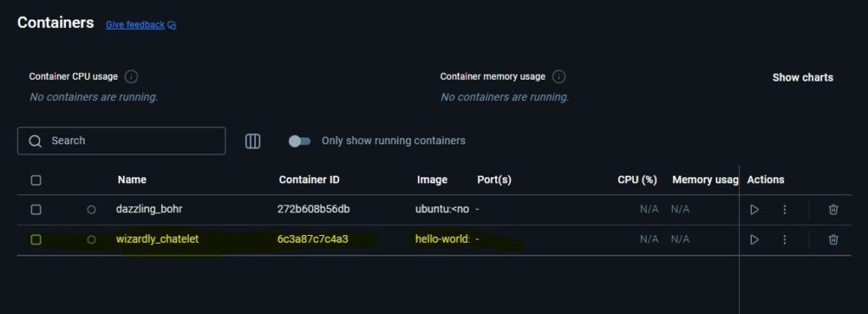Delete the dazzling_bohr container
Viewport: 868px width, 314px height.
pyautogui.click(x=833, y=210)
